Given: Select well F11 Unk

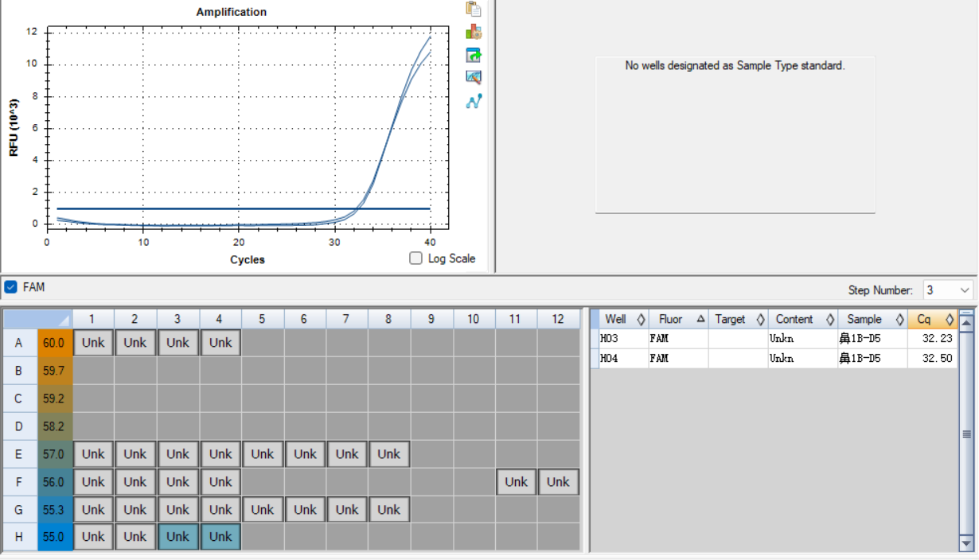Looking at the screenshot, I should 516,482.
